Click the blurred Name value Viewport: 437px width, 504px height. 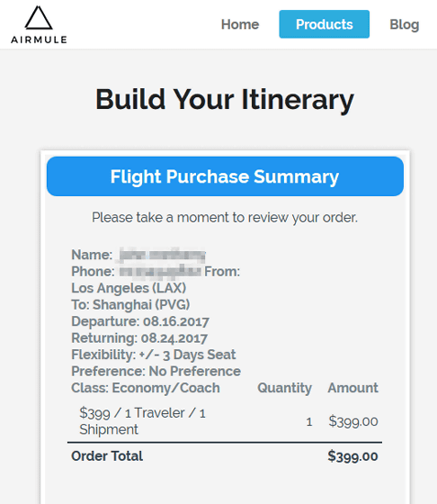pyautogui.click(x=162, y=255)
